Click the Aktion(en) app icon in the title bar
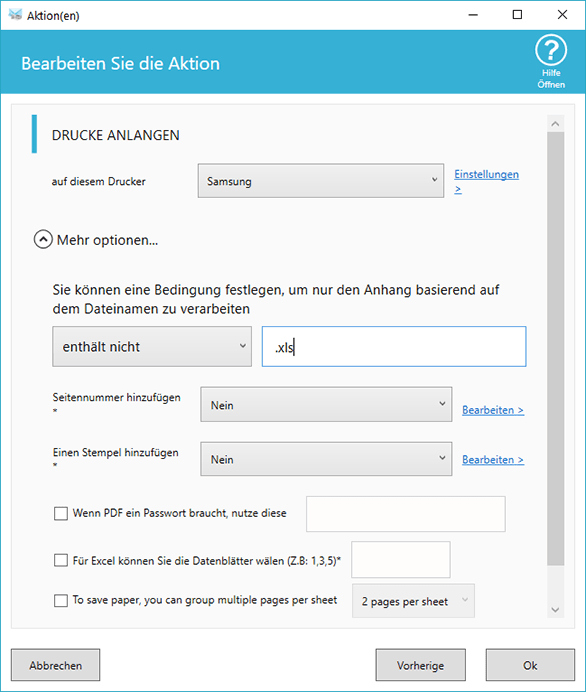 [15, 15]
